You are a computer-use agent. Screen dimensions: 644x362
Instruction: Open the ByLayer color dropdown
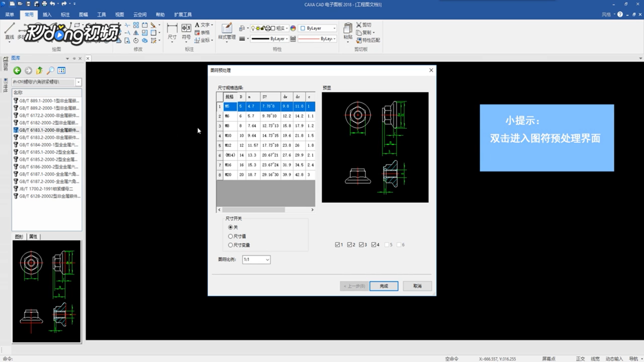[x=317, y=28]
